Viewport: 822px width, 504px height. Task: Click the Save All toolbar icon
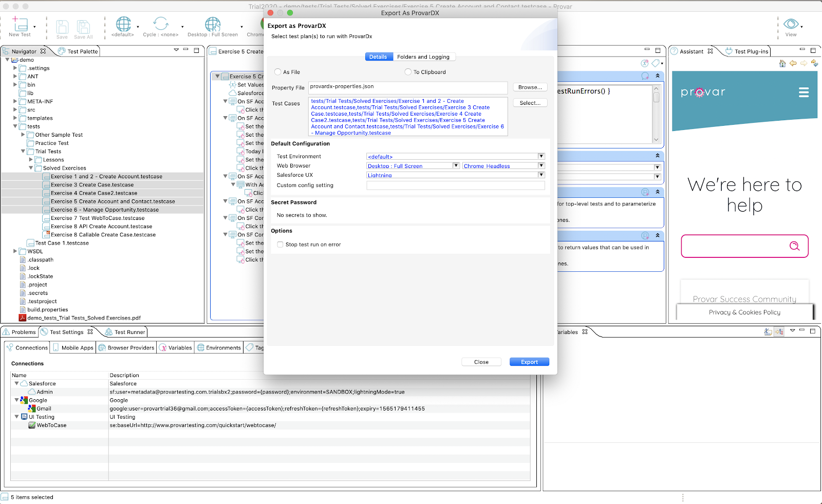83,27
